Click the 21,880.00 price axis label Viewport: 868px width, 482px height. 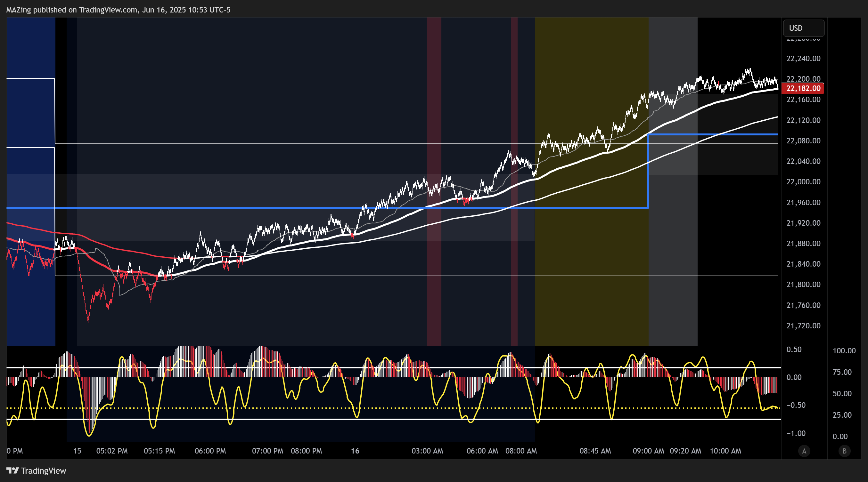tap(803, 243)
